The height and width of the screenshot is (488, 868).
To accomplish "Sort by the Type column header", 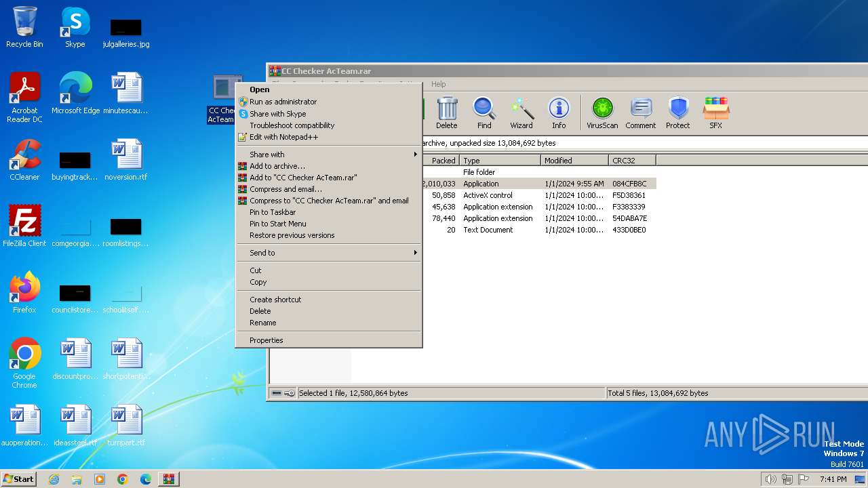I will pyautogui.click(x=500, y=161).
